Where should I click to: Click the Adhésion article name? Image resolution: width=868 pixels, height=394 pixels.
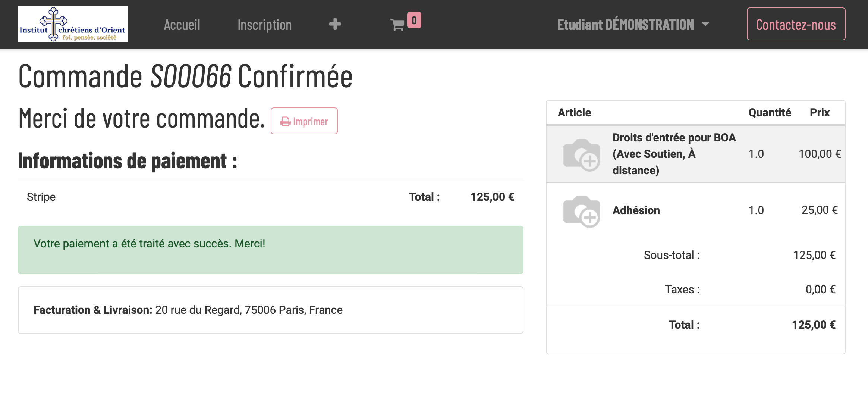tap(636, 210)
